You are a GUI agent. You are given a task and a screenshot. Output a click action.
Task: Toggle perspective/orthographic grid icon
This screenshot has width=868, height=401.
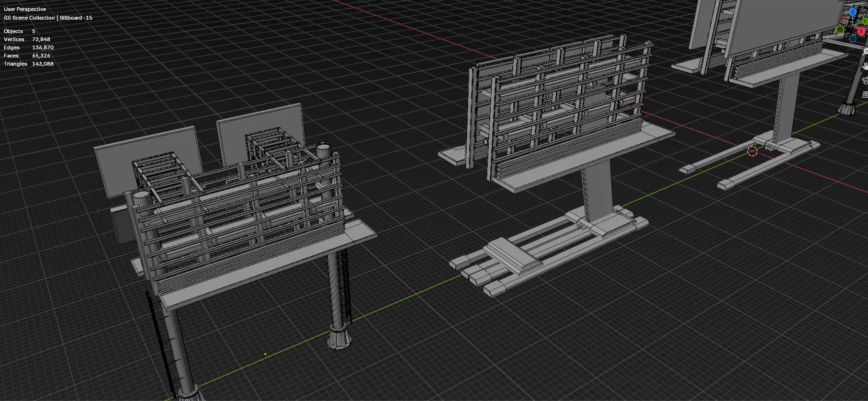click(865, 95)
